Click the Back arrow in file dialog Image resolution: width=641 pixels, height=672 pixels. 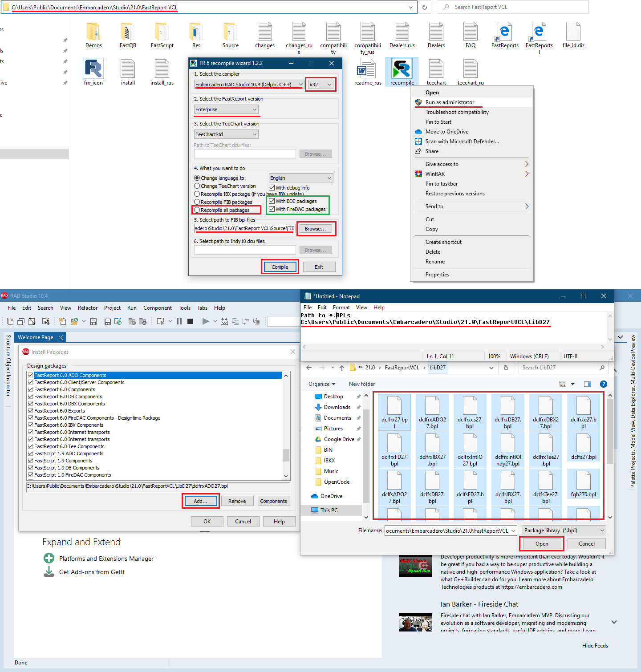point(309,368)
